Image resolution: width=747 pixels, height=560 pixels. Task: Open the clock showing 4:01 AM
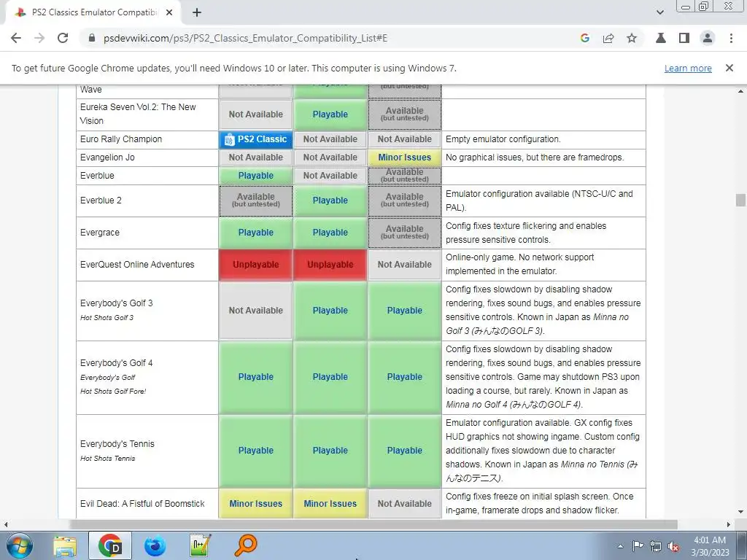[710, 546]
